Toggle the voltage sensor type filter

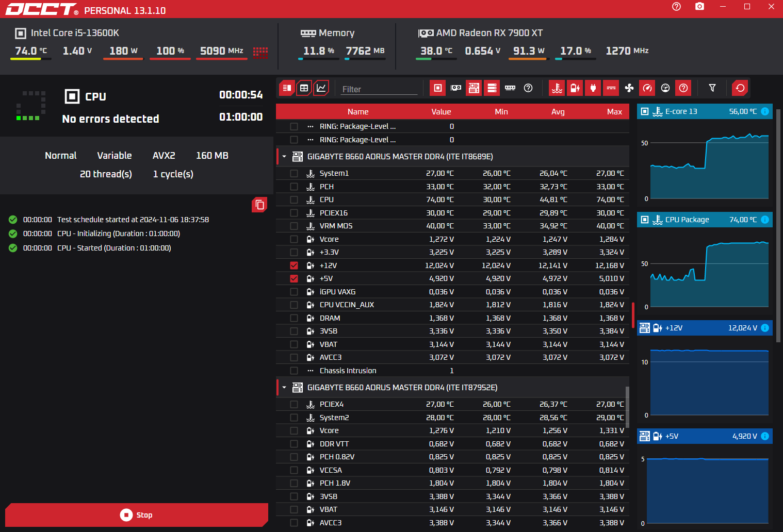(575, 88)
